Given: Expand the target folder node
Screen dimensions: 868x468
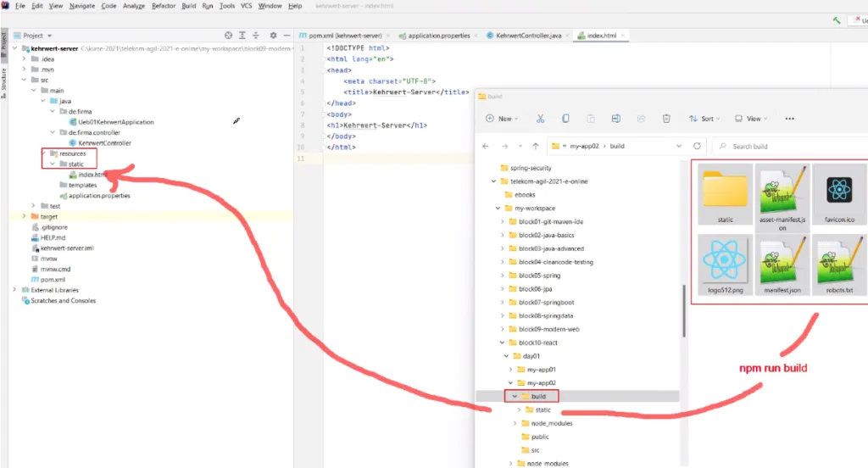Looking at the screenshot, I should [x=24, y=216].
